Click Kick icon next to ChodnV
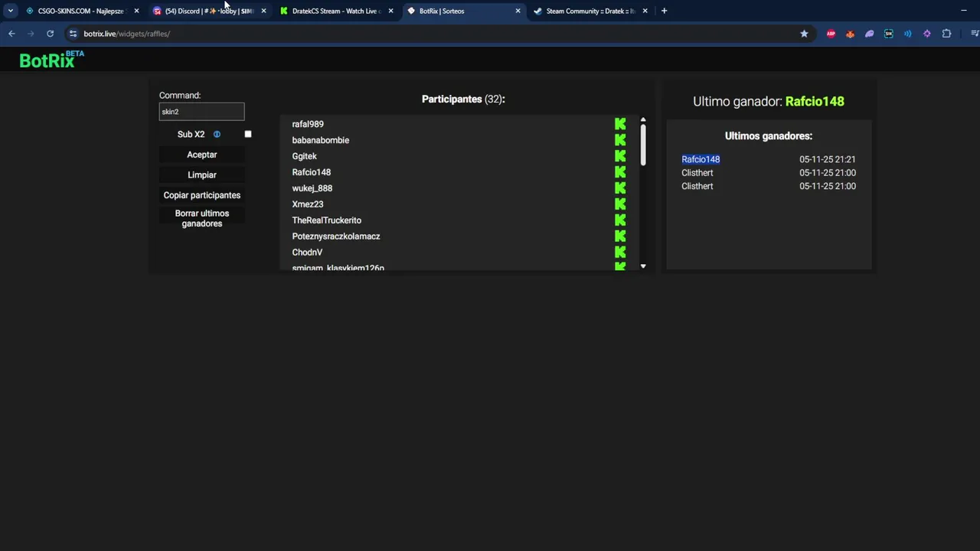This screenshot has width=980, height=551. (620, 253)
